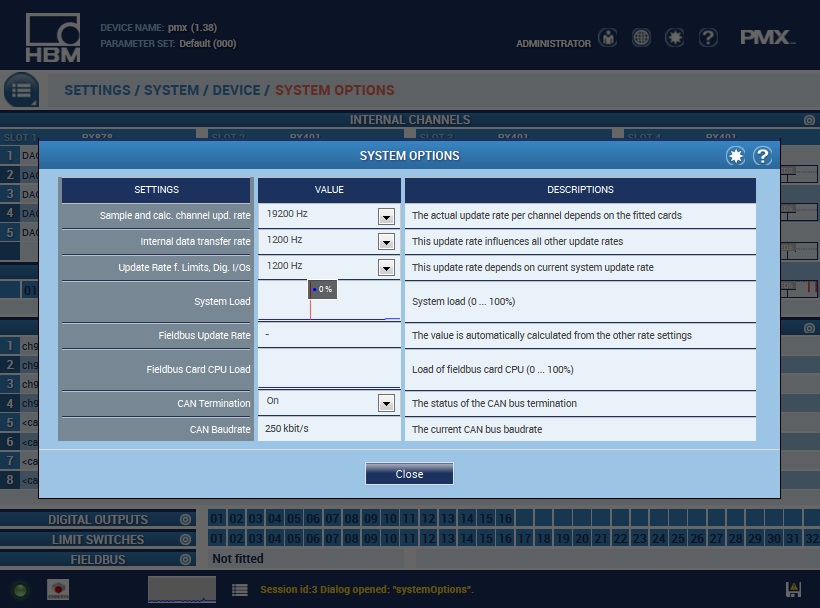Click the Fieldbus settings circle icon
This screenshot has height=608, width=820.
(185, 559)
